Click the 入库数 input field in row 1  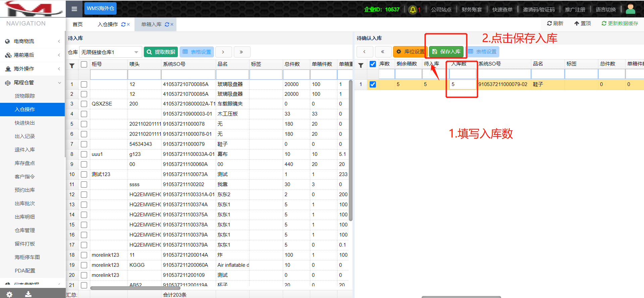coord(463,84)
